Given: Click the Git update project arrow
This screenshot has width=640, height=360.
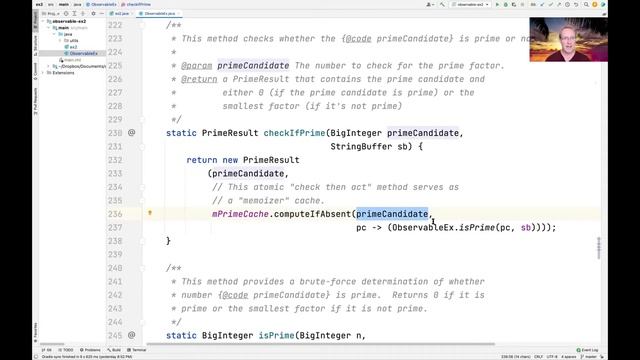Looking at the screenshot, I should tap(542, 4).
